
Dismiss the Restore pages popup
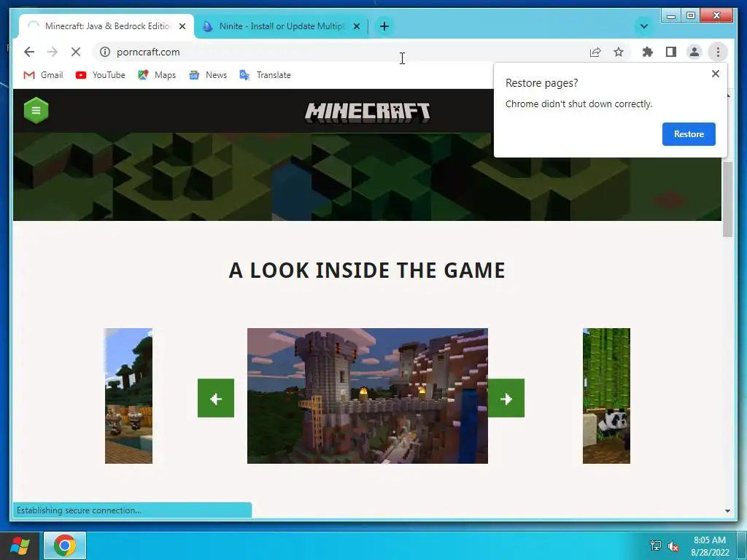coord(715,74)
